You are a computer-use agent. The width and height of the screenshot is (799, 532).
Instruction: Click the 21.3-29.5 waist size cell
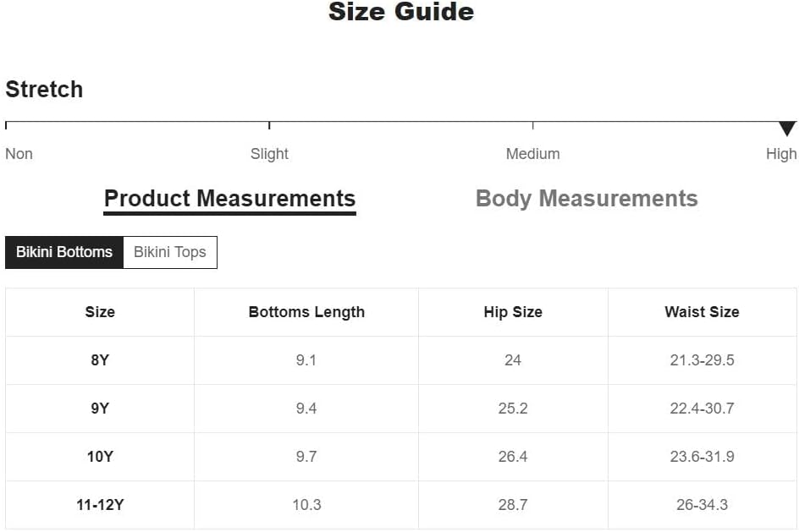pyautogui.click(x=703, y=360)
